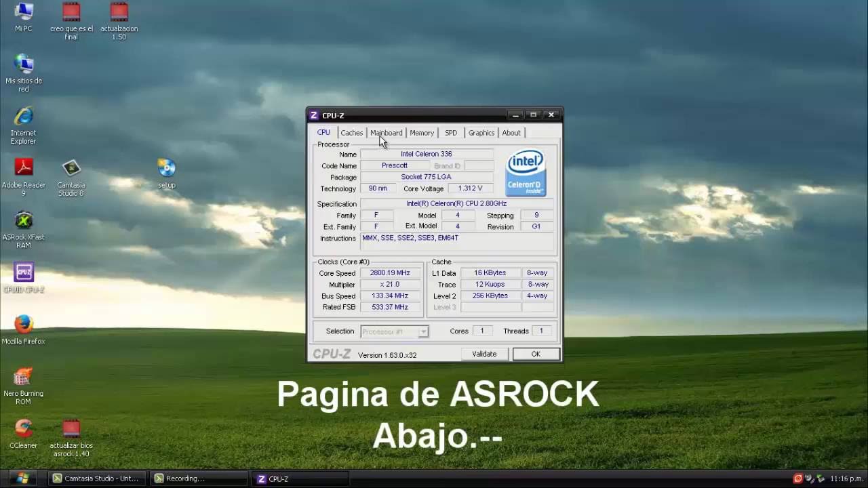Launch Internet Explorer from desktop
Viewport: 868px width, 488px height.
24,125
